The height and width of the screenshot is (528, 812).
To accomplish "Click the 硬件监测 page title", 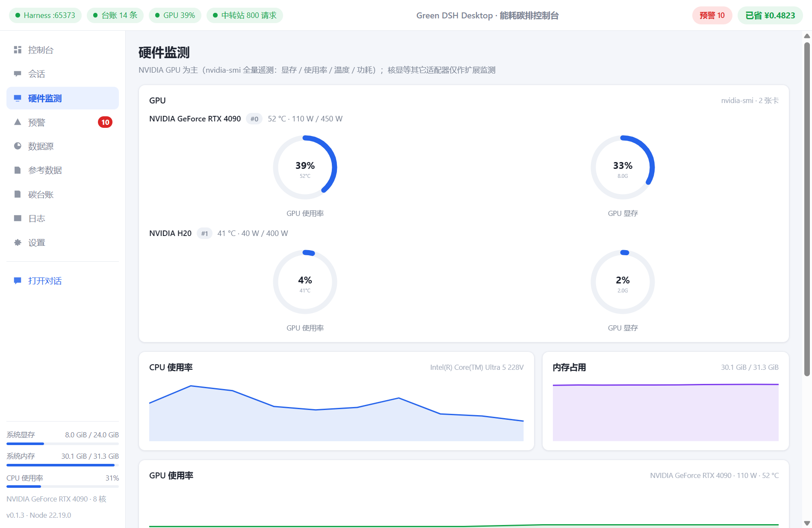I will coord(164,53).
